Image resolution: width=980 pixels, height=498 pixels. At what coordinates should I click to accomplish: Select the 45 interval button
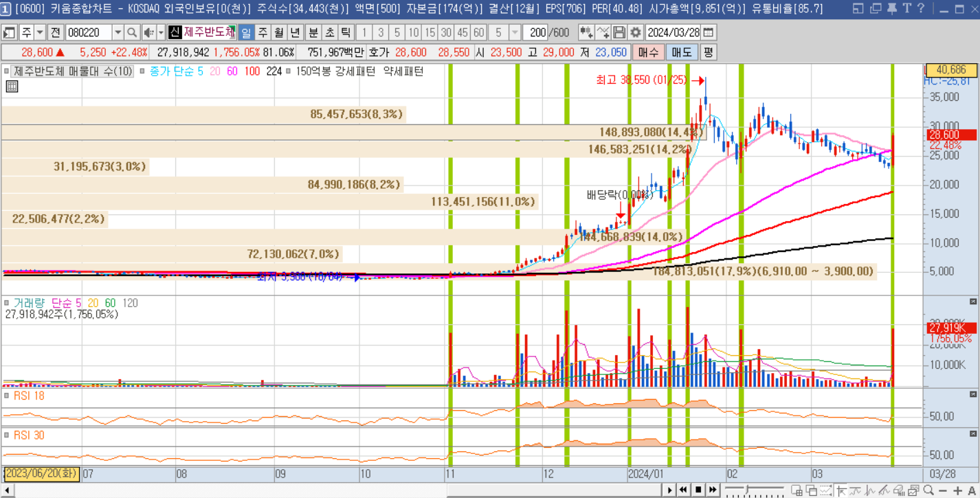pos(463,32)
